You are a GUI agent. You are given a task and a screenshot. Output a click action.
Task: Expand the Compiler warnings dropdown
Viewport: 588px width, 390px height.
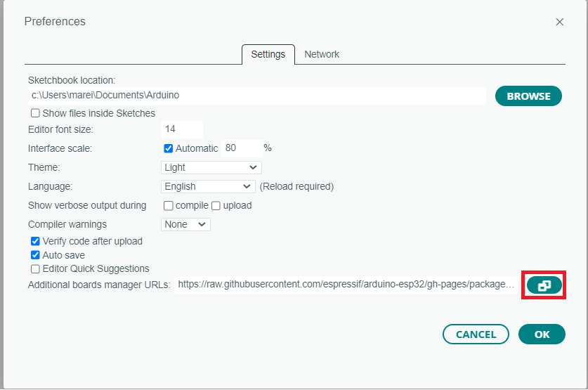point(185,225)
